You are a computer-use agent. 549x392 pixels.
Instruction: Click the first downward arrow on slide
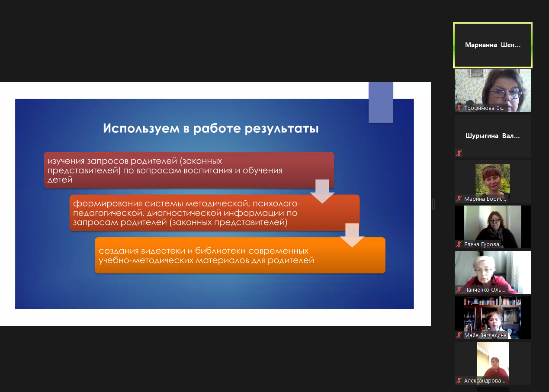(322, 191)
